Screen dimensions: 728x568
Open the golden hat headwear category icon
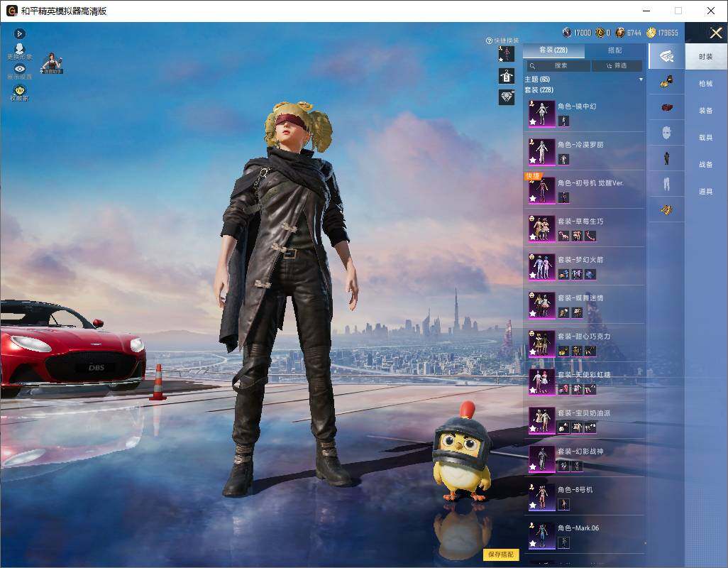(x=666, y=82)
